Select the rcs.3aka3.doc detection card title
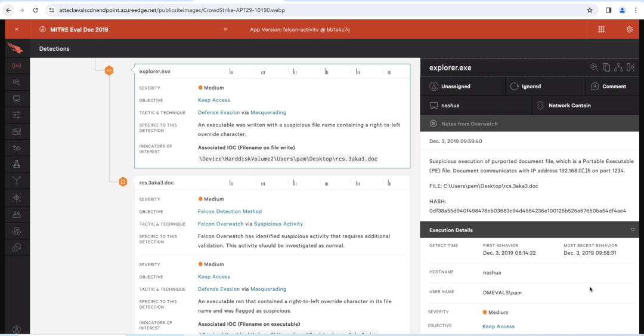 tap(156, 183)
